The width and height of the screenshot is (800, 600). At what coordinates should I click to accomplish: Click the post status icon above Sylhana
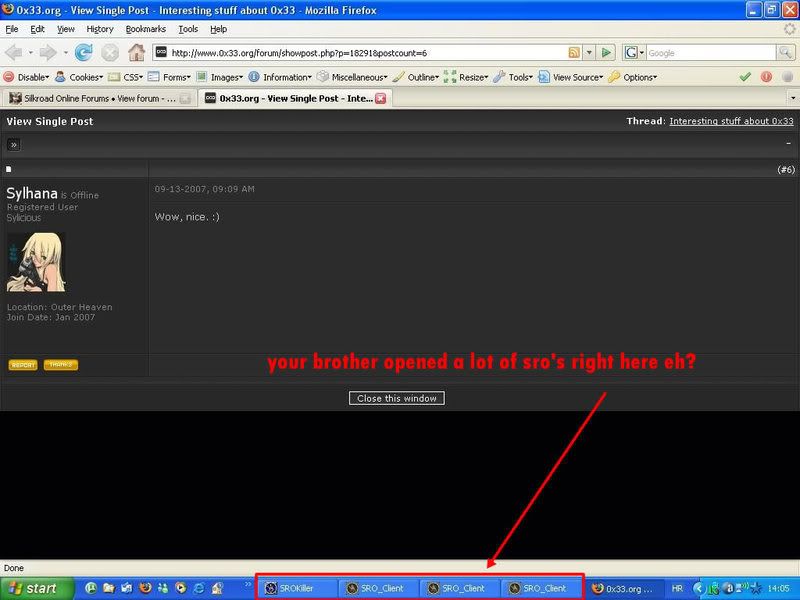coord(9,169)
